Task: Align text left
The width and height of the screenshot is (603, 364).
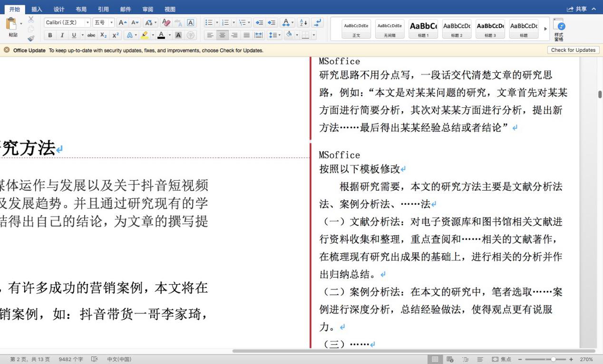Action: [210, 35]
